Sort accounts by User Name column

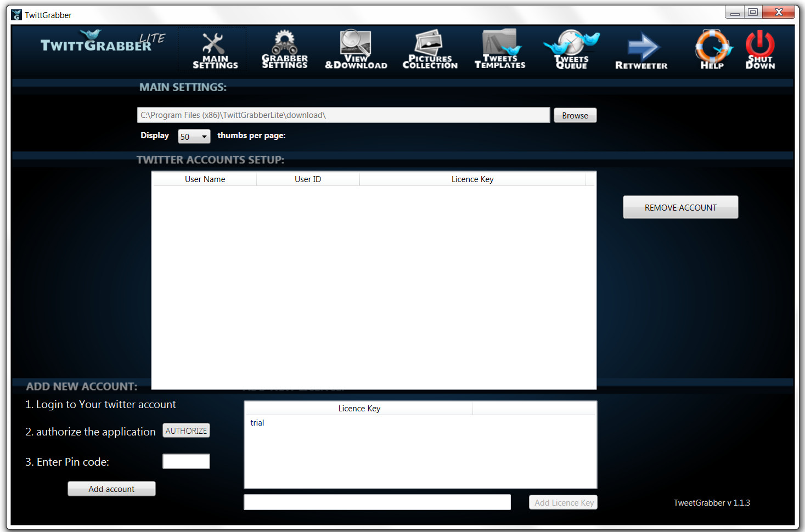tap(205, 179)
